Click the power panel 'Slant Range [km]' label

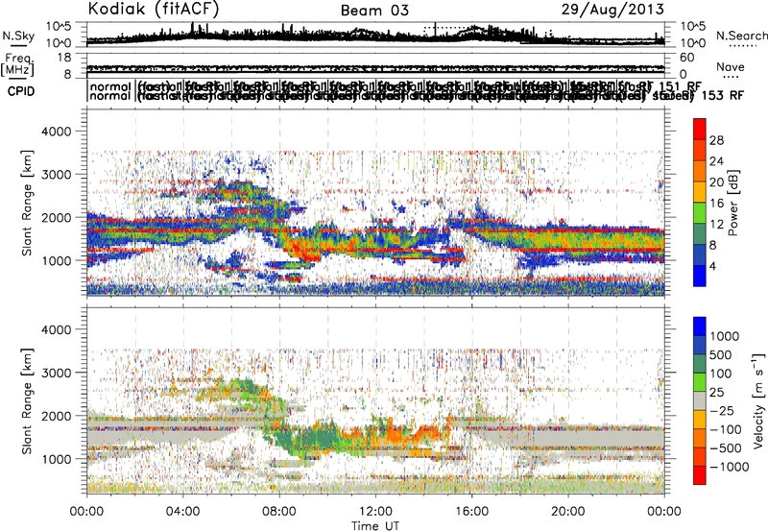[27, 204]
